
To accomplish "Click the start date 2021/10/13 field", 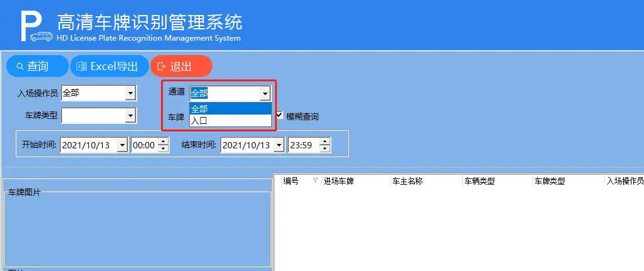I will pos(89,145).
